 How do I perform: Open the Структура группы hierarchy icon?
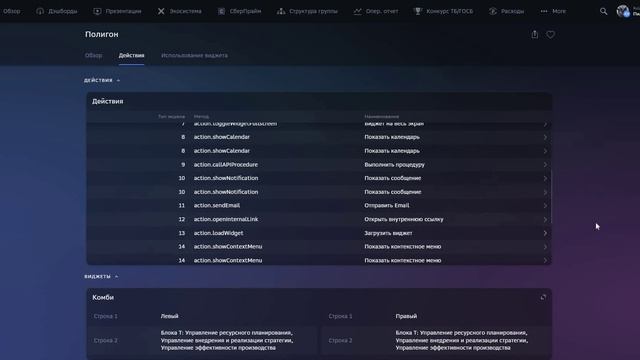pos(281,11)
